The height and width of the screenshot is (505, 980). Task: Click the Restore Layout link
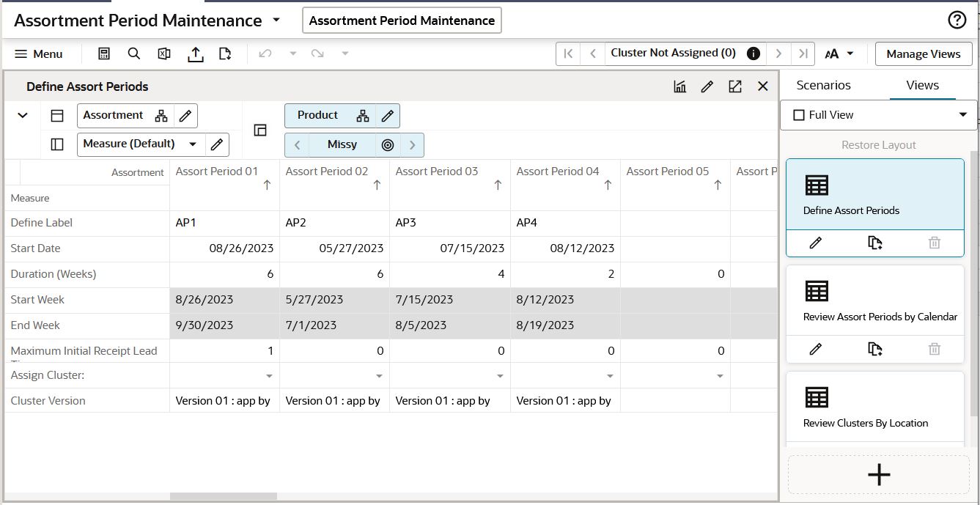(x=879, y=145)
